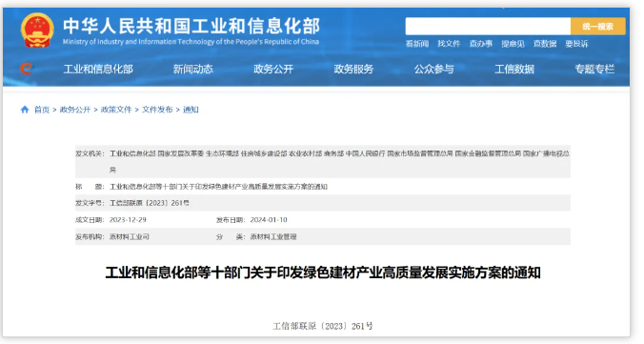Click category value 原材料工业管理
The height and width of the screenshot is (344, 644).
pyautogui.click(x=273, y=236)
